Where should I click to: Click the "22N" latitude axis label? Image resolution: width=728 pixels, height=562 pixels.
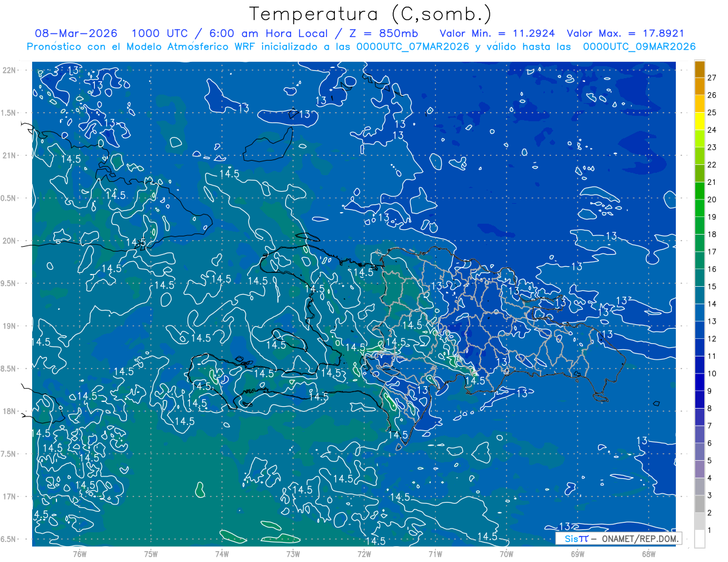(x=9, y=70)
